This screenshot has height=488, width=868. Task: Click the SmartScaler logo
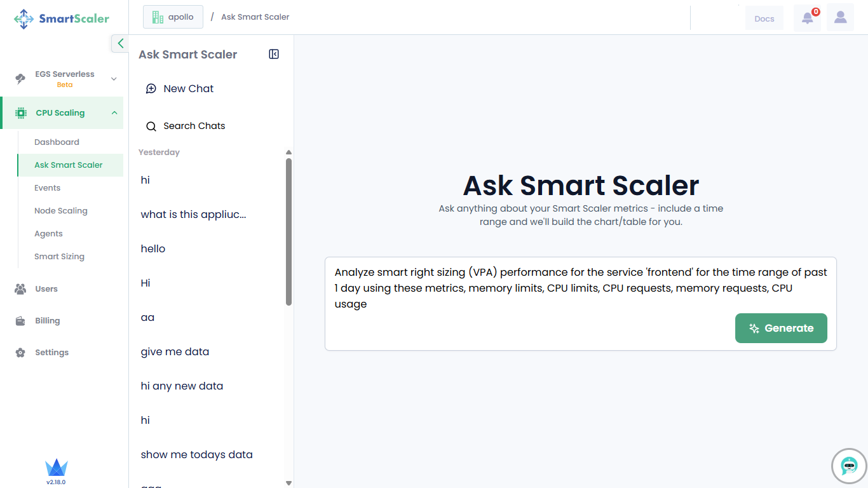tap(62, 18)
